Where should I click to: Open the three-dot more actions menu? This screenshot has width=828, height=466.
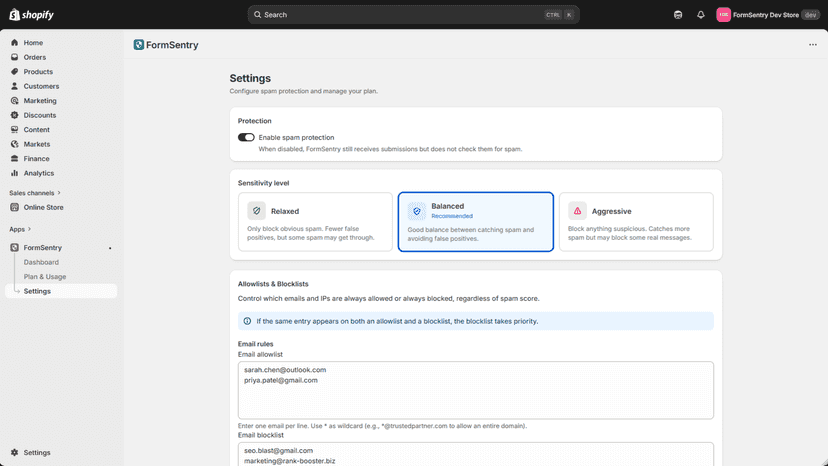[813, 45]
